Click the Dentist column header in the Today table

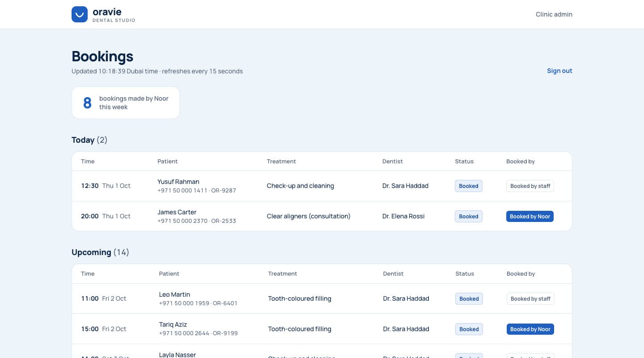[393, 161]
